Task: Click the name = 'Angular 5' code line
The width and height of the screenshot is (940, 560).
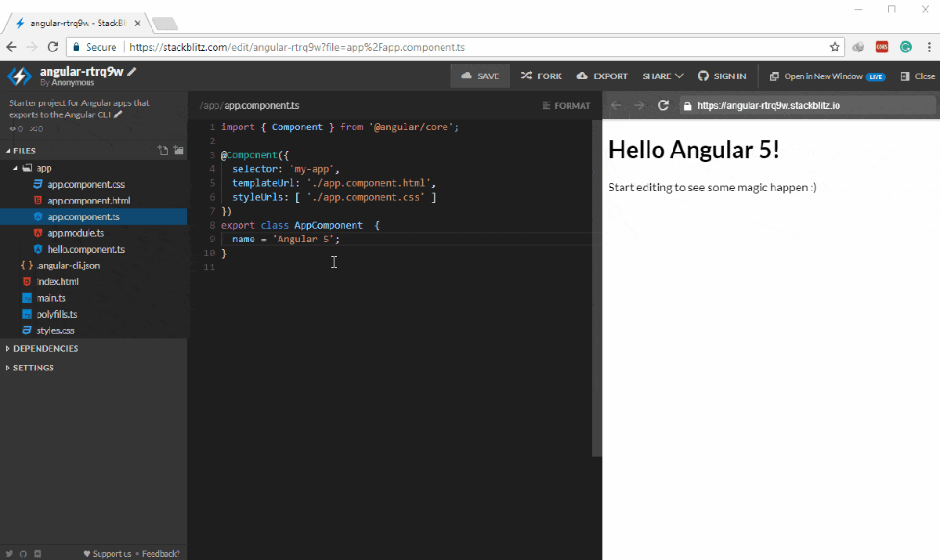Action: click(x=287, y=239)
